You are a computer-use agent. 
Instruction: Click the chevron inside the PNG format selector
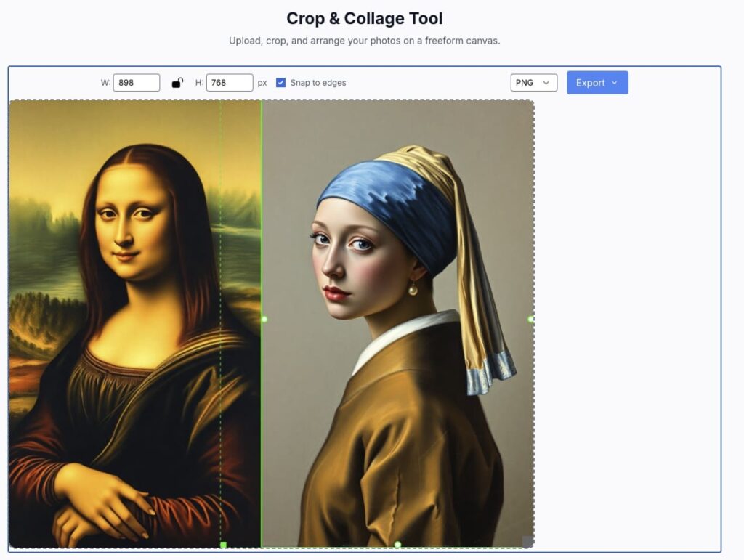546,83
